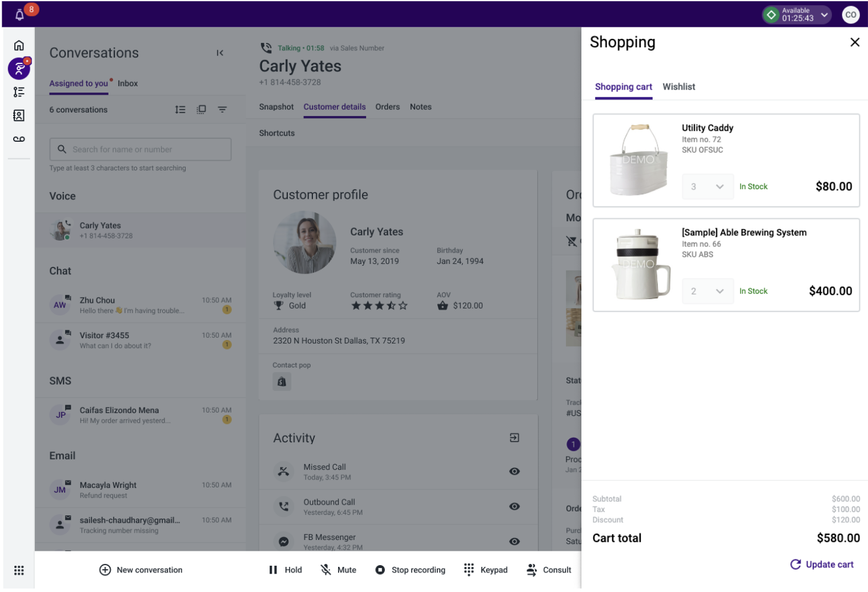
Task: Start a New conversation
Action: tap(140, 570)
